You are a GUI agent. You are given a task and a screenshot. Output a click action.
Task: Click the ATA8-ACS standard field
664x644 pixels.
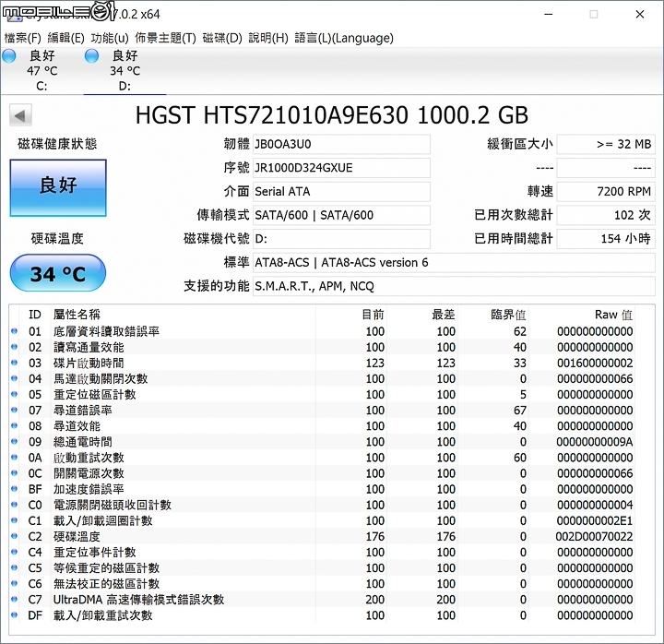coord(454,263)
